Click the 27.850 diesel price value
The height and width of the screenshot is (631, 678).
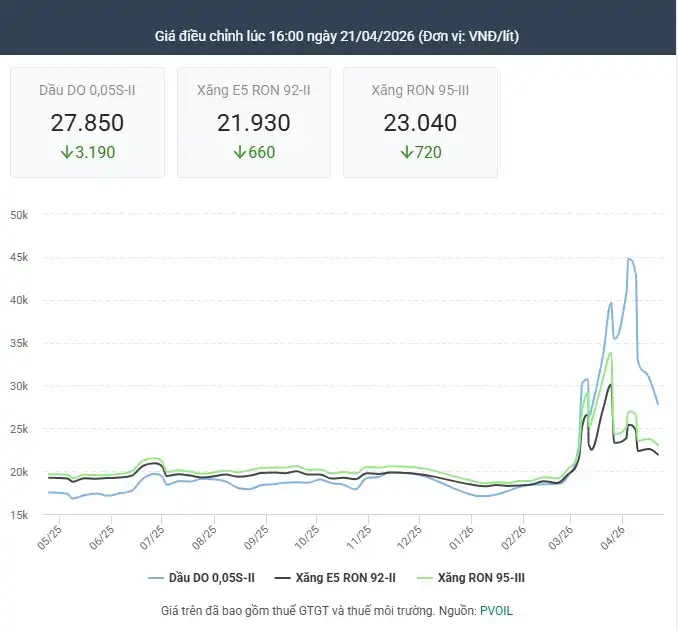(87, 123)
